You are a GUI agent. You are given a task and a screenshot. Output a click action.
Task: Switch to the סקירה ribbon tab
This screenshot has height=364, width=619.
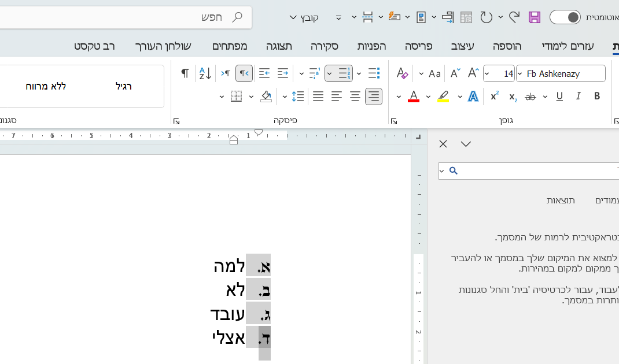325,46
